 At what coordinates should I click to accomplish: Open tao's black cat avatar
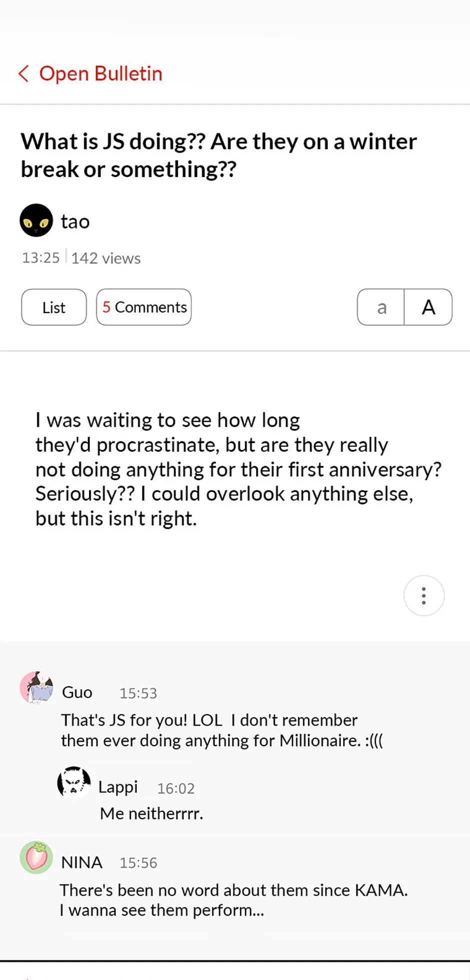[36, 221]
